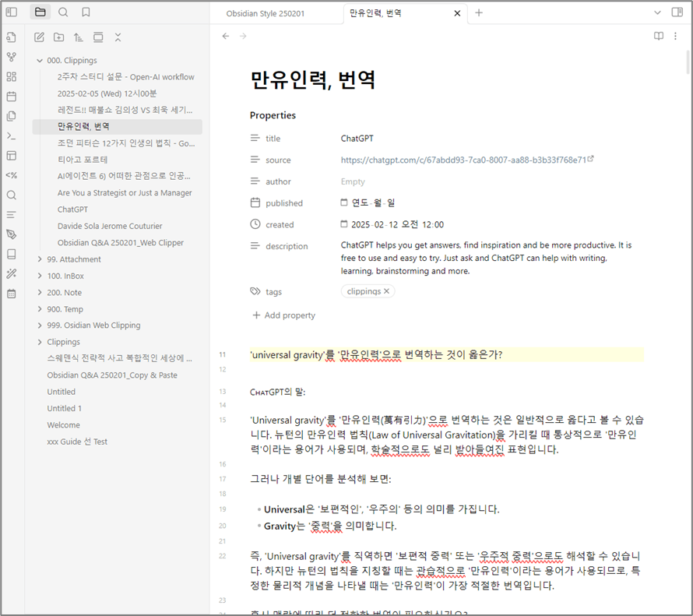Click the magnifier icon in left ribbon

coord(12,195)
